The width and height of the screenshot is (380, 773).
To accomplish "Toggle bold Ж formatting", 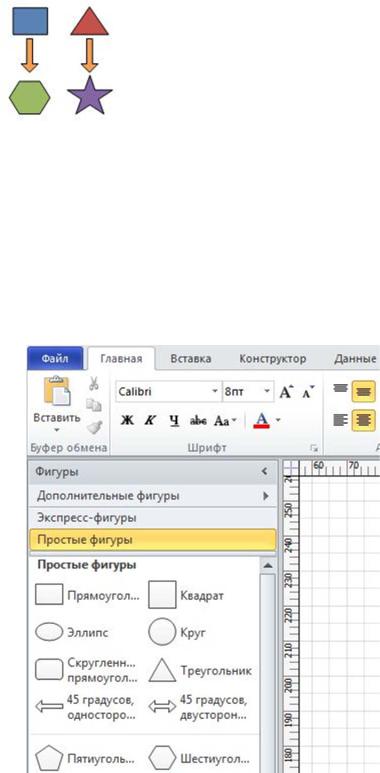I will (127, 421).
